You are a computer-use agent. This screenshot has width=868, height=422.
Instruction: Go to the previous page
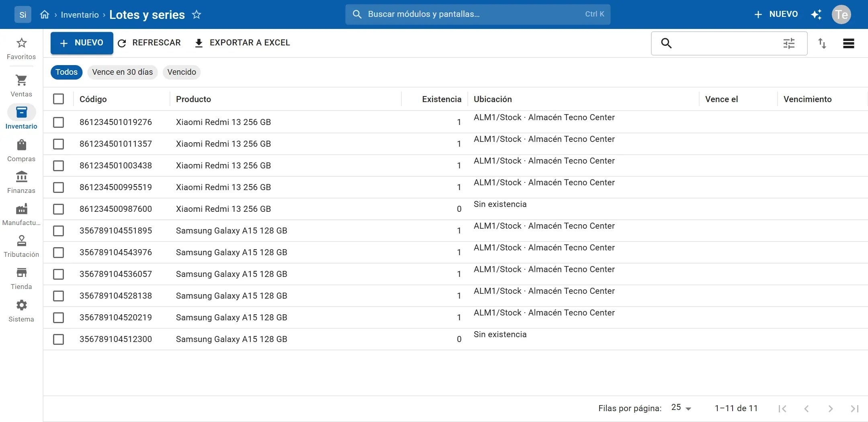(x=806, y=408)
